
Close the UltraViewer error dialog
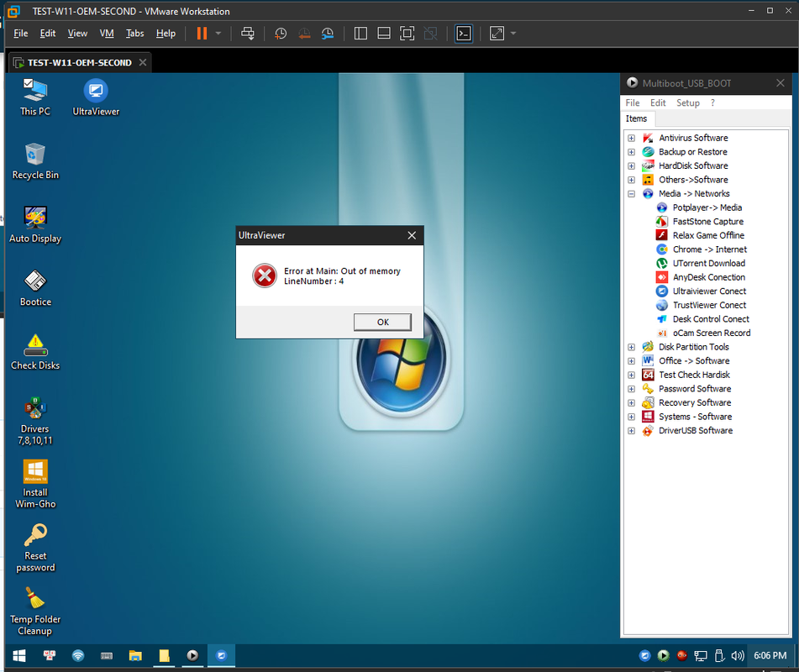point(412,235)
